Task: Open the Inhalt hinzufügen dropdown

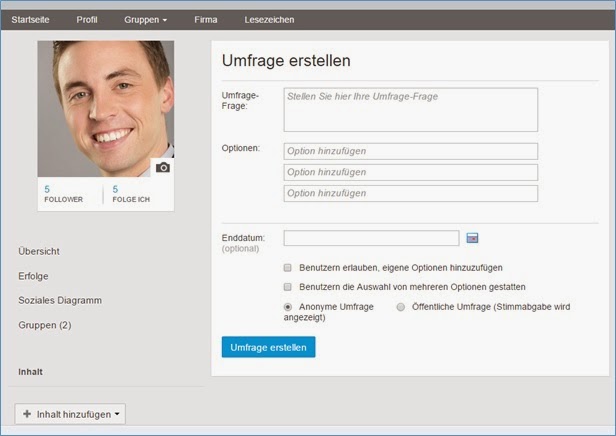Action: click(70, 413)
